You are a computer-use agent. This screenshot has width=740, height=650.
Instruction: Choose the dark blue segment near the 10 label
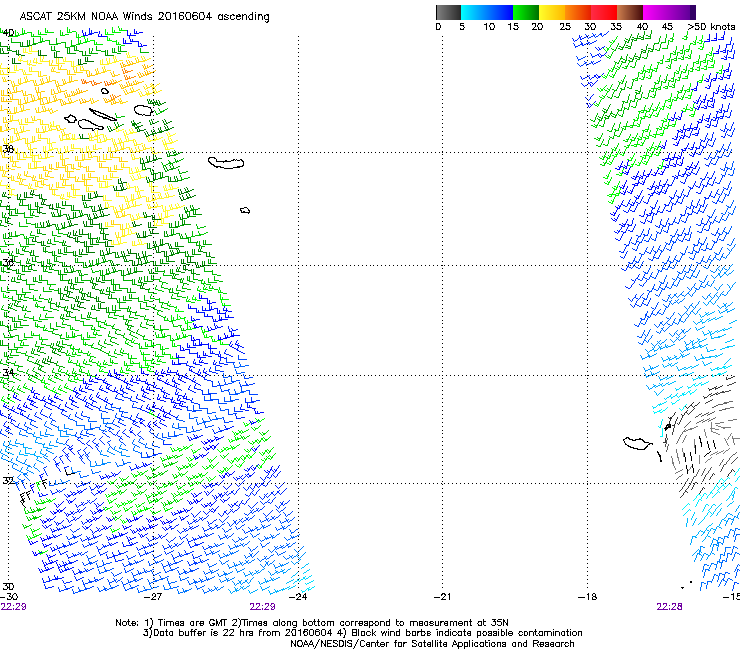click(500, 12)
